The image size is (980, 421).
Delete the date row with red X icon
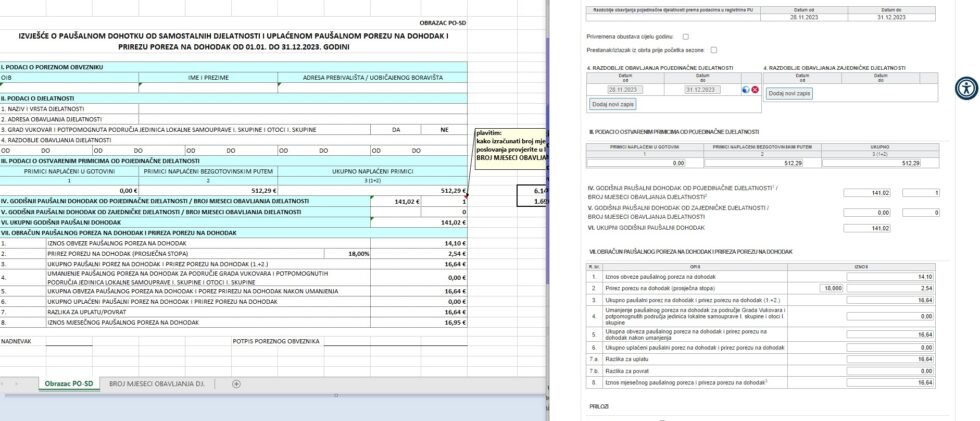coord(755,90)
